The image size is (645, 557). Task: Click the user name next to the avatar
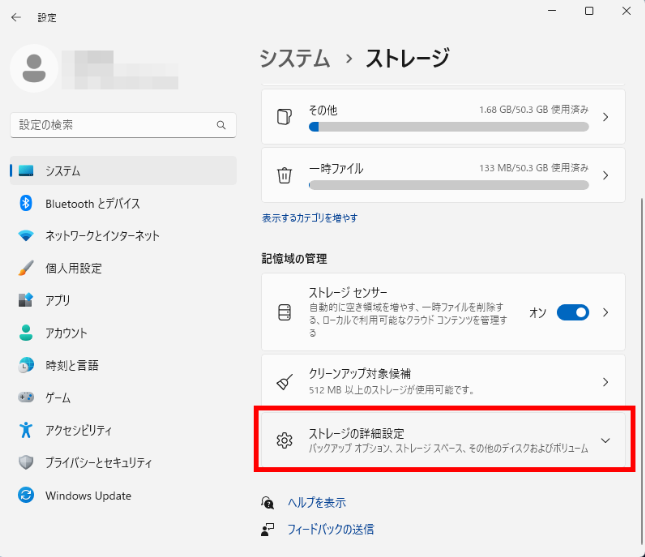point(120,70)
